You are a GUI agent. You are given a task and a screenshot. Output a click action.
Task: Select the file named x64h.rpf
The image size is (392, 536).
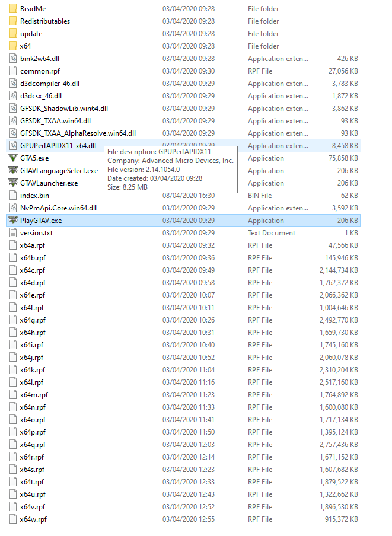(x=33, y=333)
